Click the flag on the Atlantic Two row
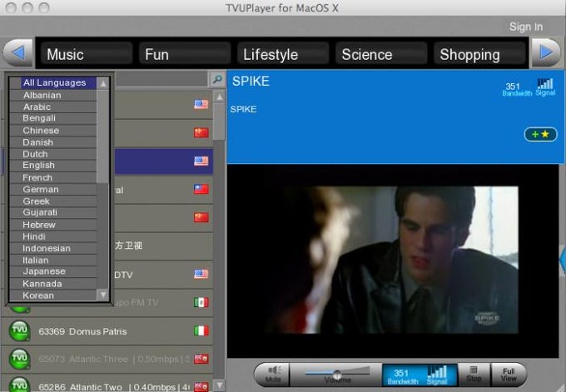Image resolution: width=566 pixels, height=392 pixels. pyautogui.click(x=201, y=386)
